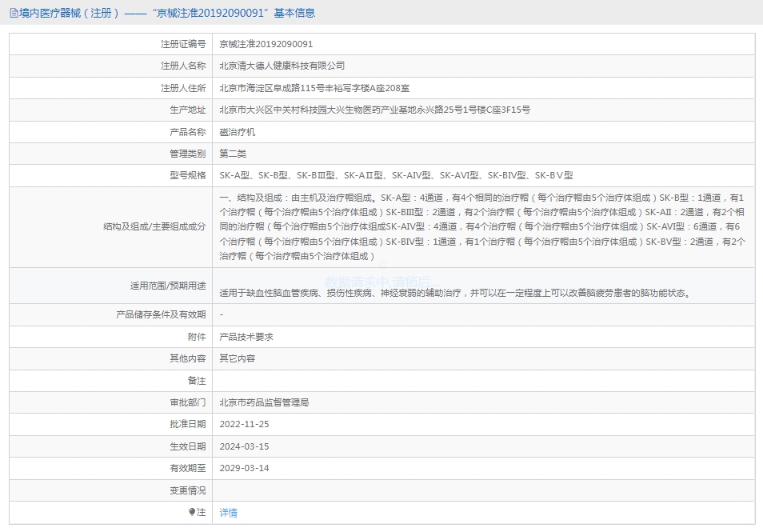763x532 pixels.
Task: Click the document icon beside the page title
Action: click(14, 13)
